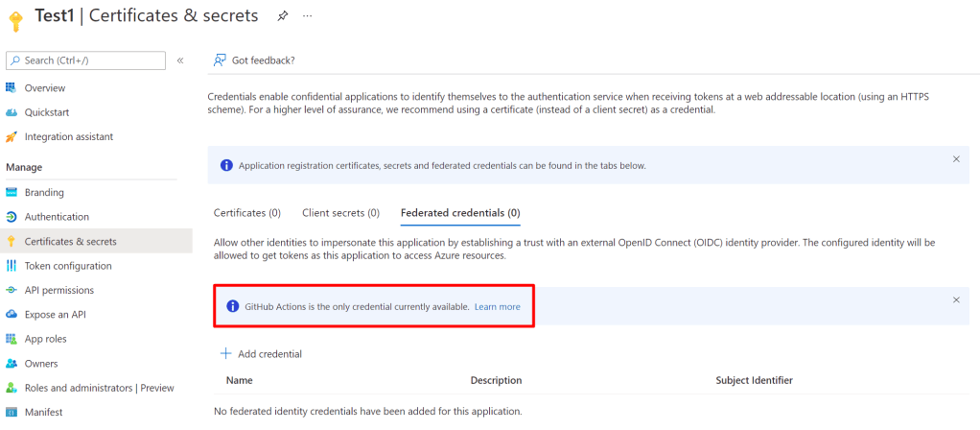Switch to the Client secrets (0) tab
This screenshot has height=430, width=980.
pos(340,212)
